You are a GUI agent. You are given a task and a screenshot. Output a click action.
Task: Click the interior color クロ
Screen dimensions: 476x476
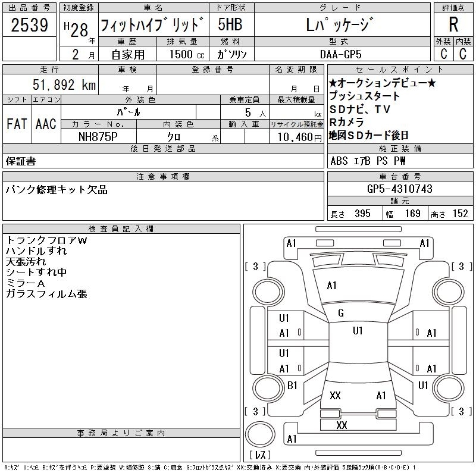pos(174,137)
